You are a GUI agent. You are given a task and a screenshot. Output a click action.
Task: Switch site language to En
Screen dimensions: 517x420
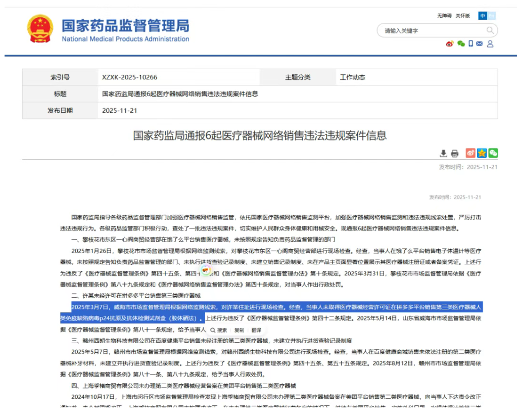point(492,16)
